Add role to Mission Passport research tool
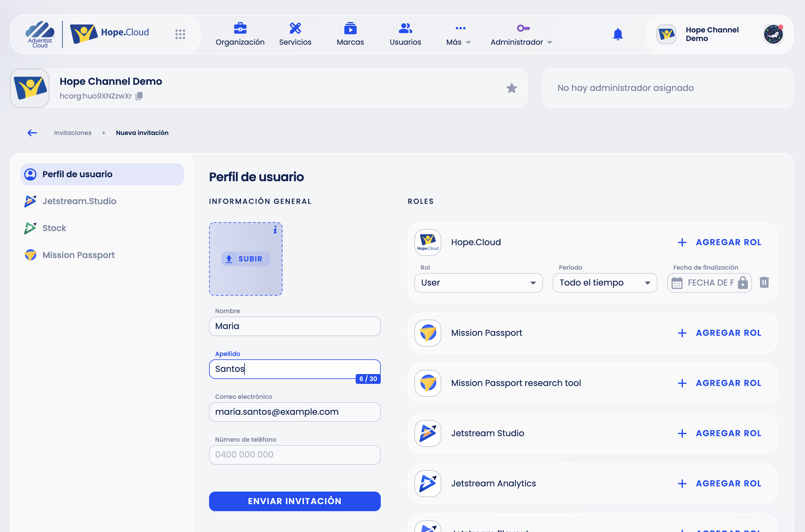 [x=719, y=383]
